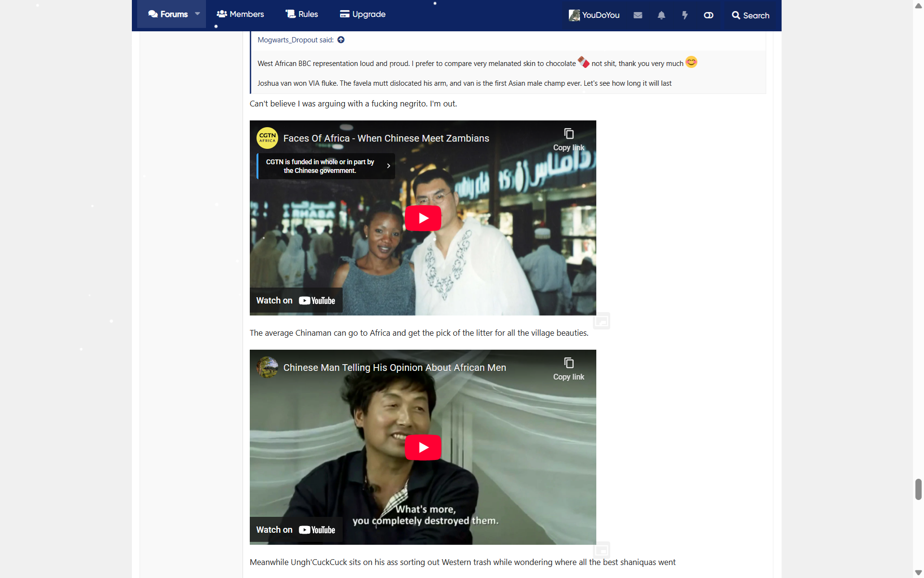Expand the CGTN funding notice chevron
Image resolution: width=924 pixels, height=578 pixels.
(x=388, y=166)
